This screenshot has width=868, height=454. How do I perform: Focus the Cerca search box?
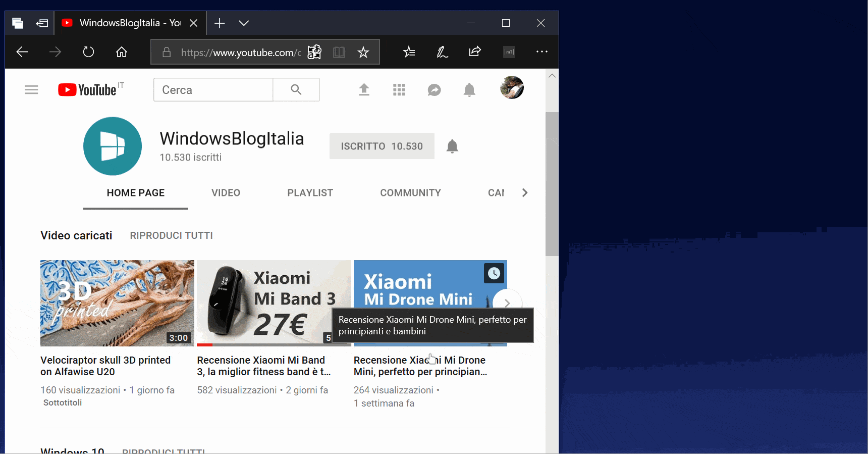(x=213, y=89)
